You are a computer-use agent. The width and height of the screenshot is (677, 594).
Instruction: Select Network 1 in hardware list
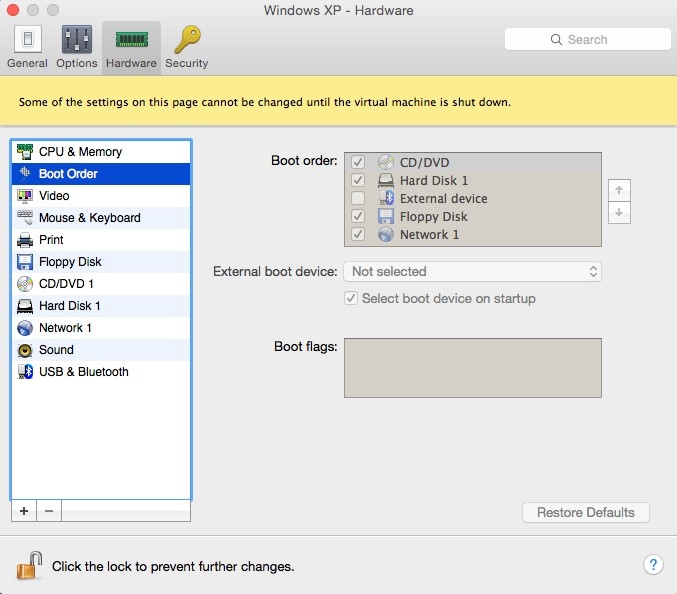(x=65, y=328)
